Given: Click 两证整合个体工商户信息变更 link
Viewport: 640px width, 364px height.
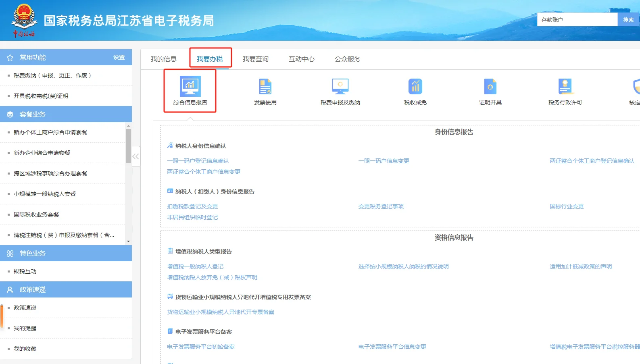Looking at the screenshot, I should [204, 172].
